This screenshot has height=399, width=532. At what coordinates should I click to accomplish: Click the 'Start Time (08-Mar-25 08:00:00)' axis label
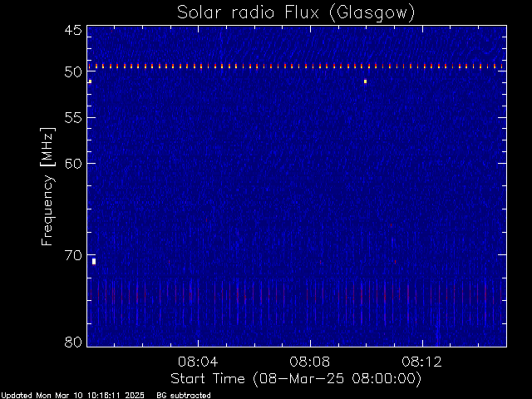pos(296,379)
